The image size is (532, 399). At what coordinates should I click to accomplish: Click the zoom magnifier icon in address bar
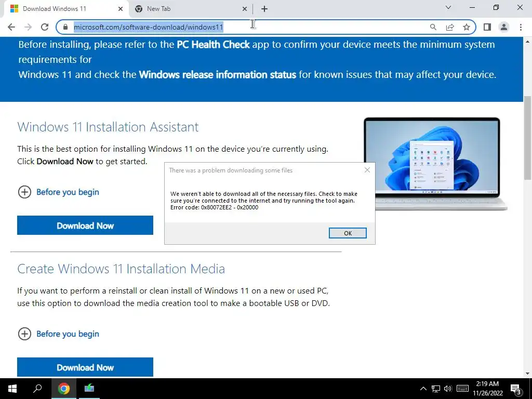tap(433, 27)
